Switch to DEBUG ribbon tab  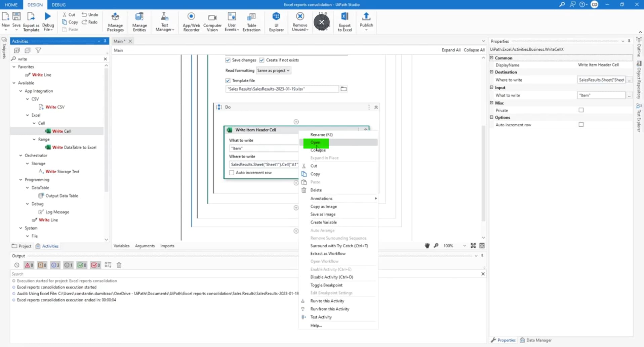[58, 5]
